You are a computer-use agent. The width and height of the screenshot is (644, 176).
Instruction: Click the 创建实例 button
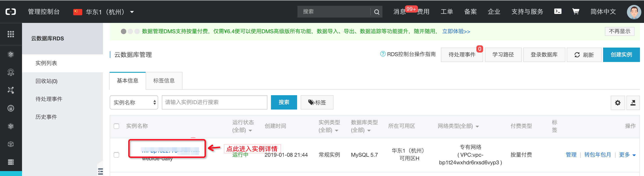(x=621, y=55)
